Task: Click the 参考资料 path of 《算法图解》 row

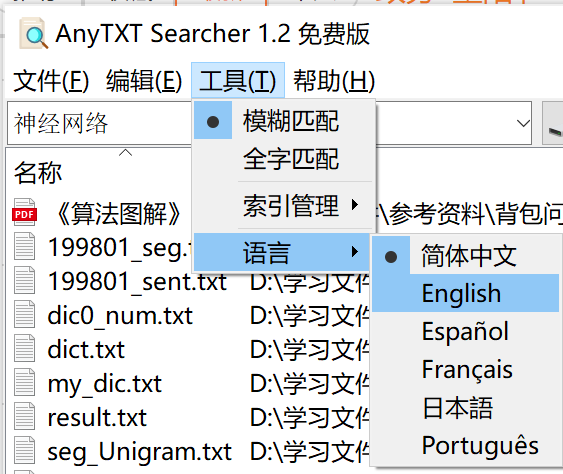Action: pos(469,214)
